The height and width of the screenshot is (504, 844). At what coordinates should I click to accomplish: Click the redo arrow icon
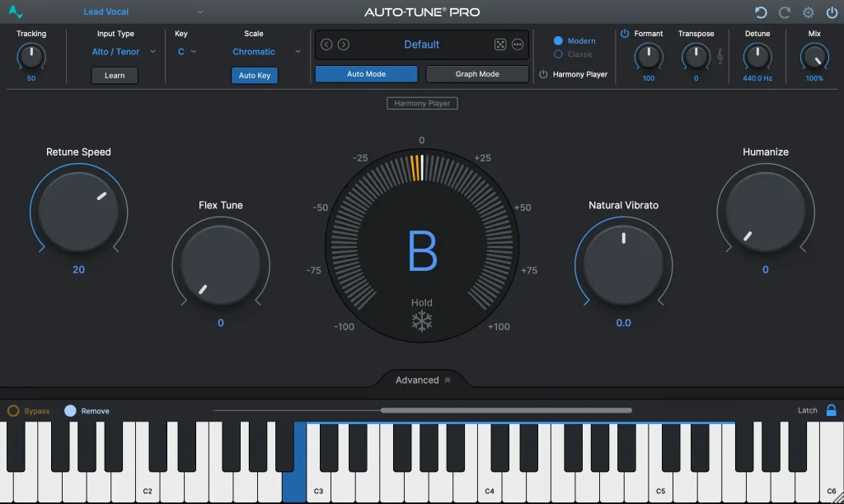click(785, 12)
